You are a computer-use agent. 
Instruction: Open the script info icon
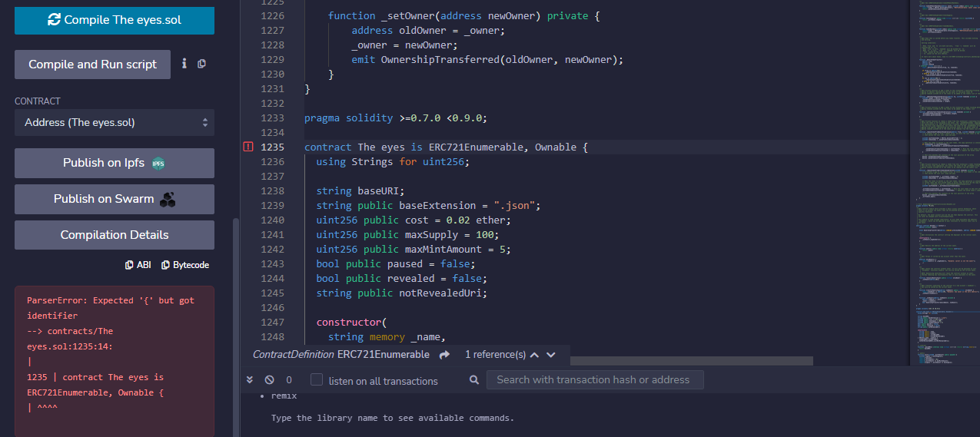coord(184,64)
